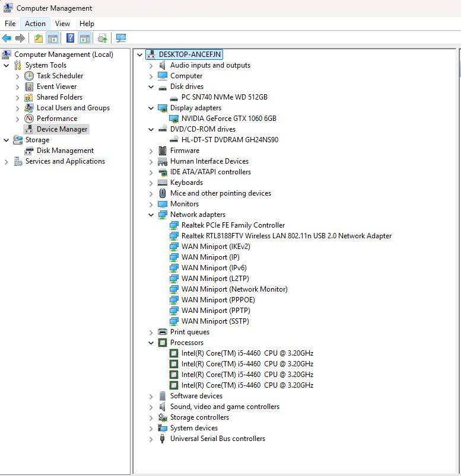This screenshot has height=476, width=461.
Task: Select the DESKTOP-ANCEFJN computer node
Action: click(x=190, y=55)
